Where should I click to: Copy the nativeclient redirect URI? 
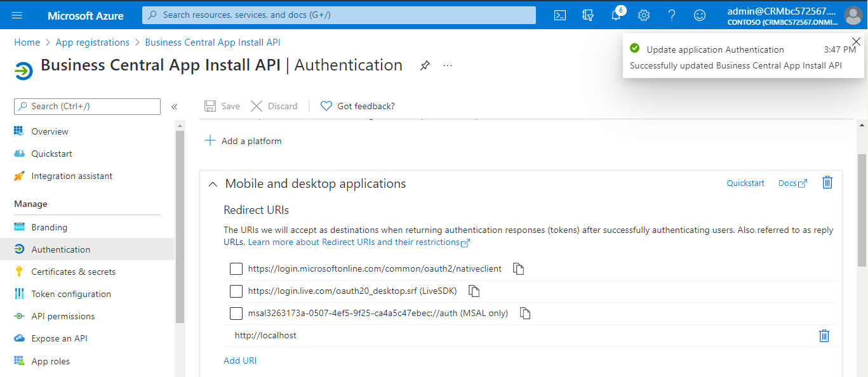pos(518,268)
